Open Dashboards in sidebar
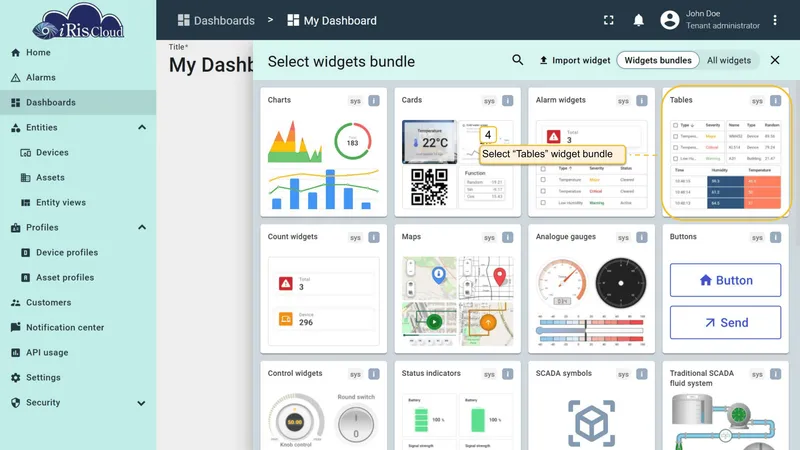The width and height of the screenshot is (800, 450). pos(78,103)
